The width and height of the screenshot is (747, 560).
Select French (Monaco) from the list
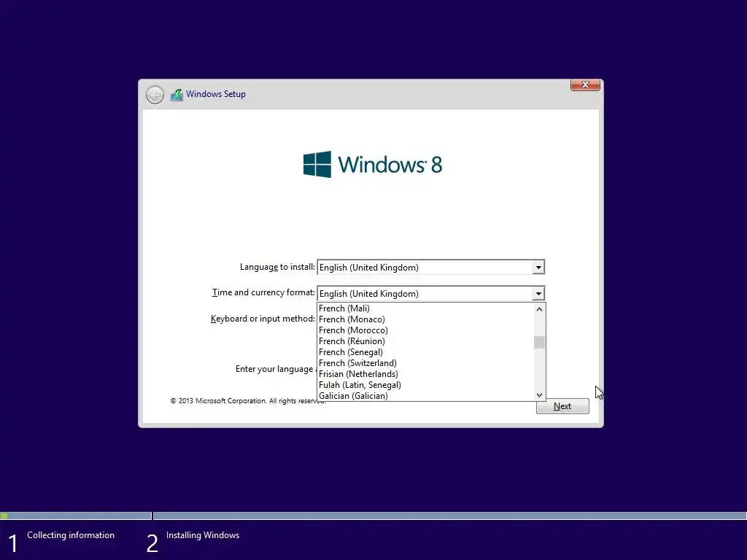pyautogui.click(x=425, y=319)
